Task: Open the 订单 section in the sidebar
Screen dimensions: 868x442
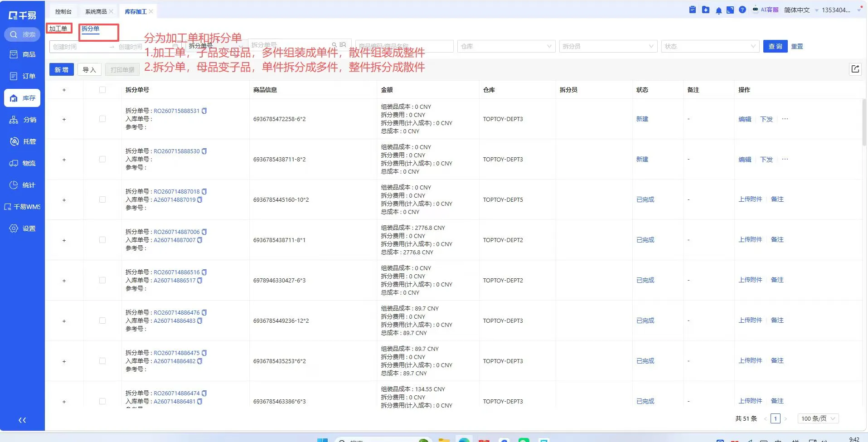Action: point(22,76)
